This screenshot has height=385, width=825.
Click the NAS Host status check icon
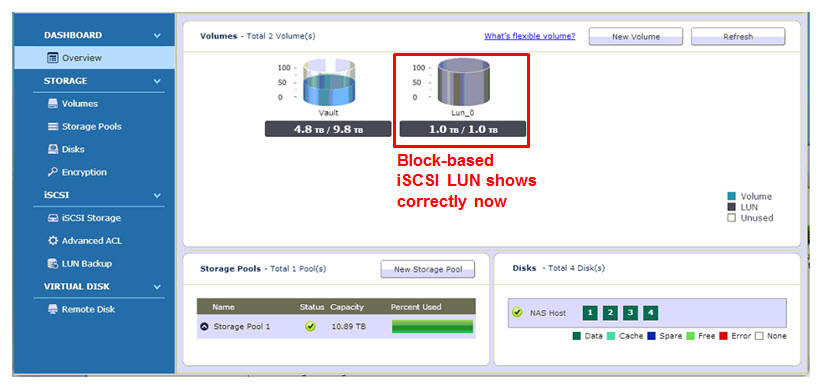pyautogui.click(x=517, y=313)
